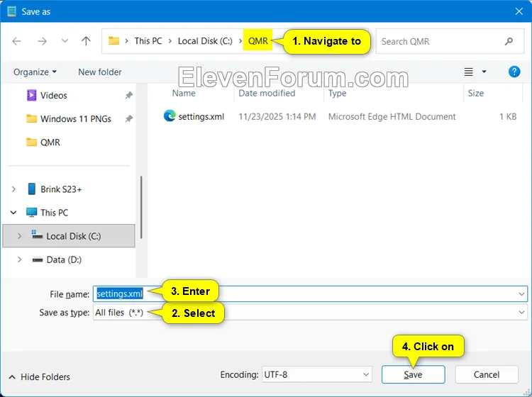This screenshot has width=532, height=397.
Task: Expand the Data (D:) drive node
Action: (x=19, y=259)
